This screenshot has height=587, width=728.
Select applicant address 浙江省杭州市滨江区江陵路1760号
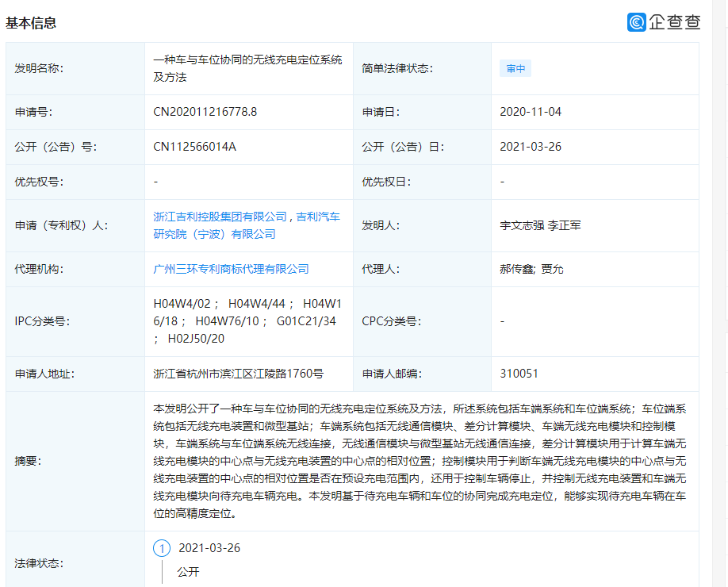click(x=239, y=374)
